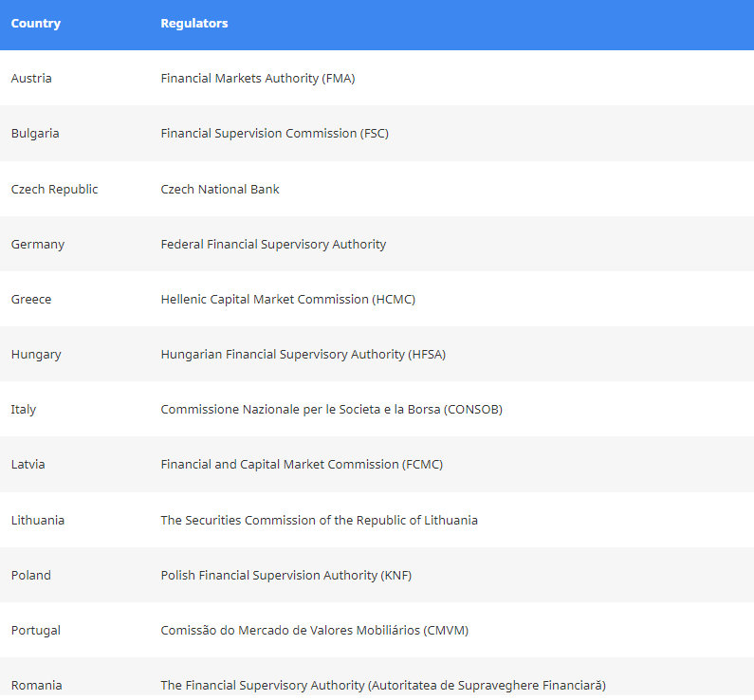
Task: Select the Bulgaria country cell
Action: [35, 133]
